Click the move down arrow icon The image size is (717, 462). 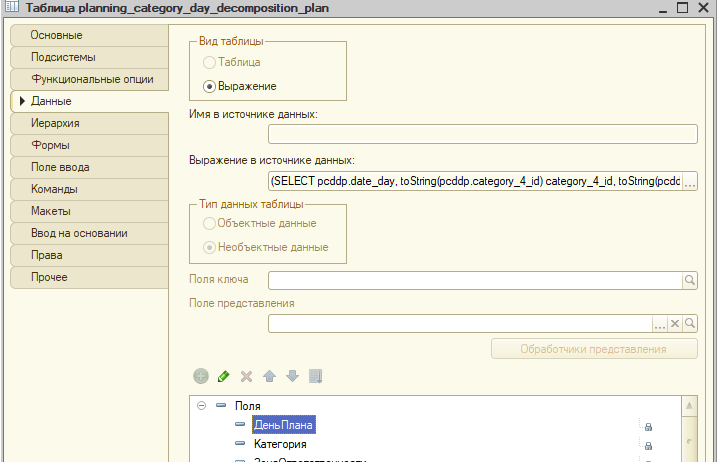point(292,376)
